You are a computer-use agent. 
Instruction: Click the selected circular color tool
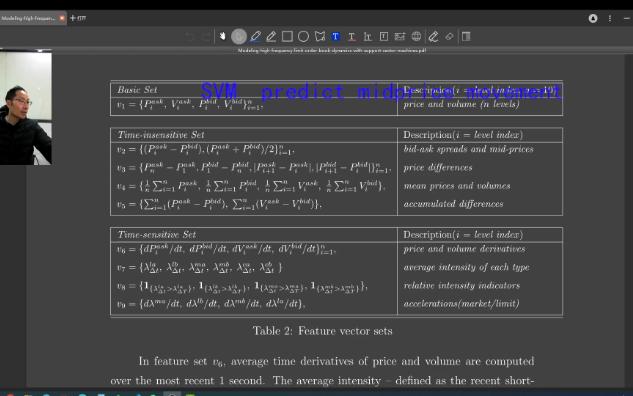239,37
